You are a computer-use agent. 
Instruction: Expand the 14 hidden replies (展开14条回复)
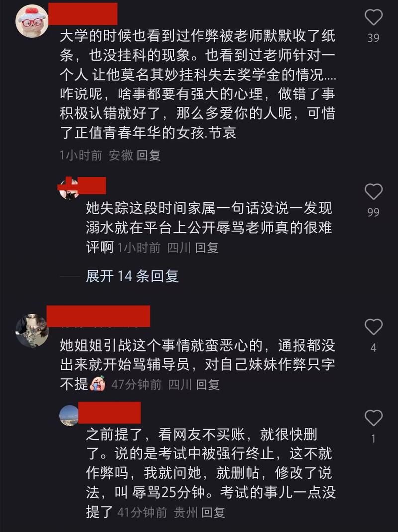pos(132,276)
